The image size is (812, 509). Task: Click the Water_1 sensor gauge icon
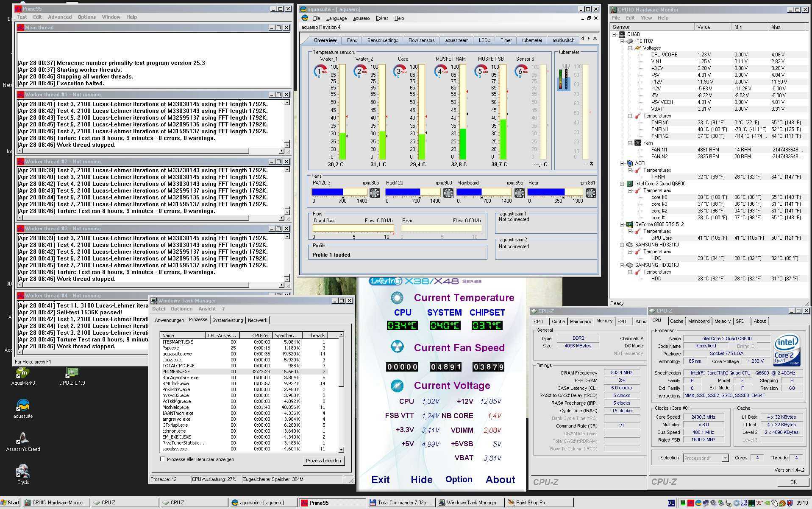tap(320, 71)
